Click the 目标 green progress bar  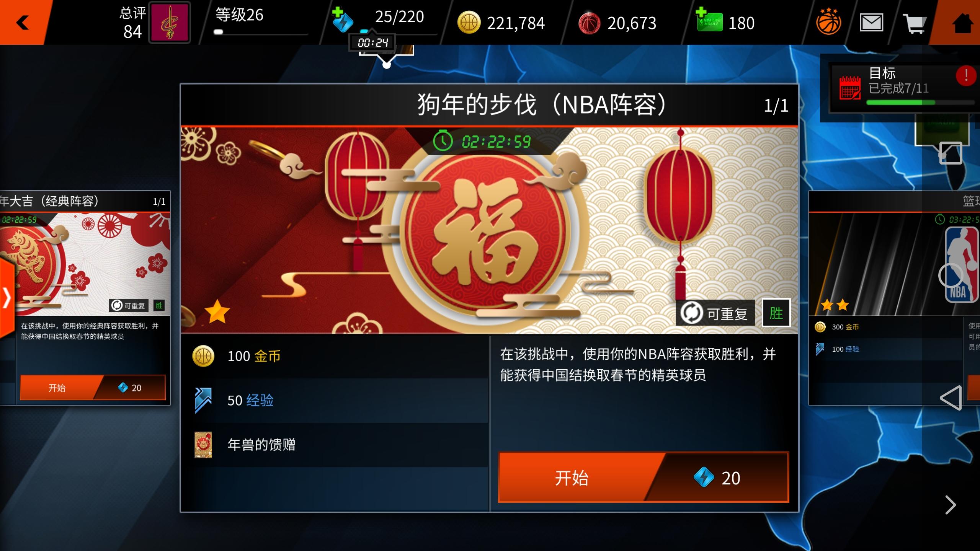pyautogui.click(x=920, y=103)
